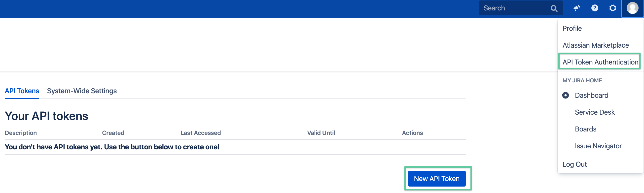
Task: Open the help question mark icon
Action: pos(595,8)
